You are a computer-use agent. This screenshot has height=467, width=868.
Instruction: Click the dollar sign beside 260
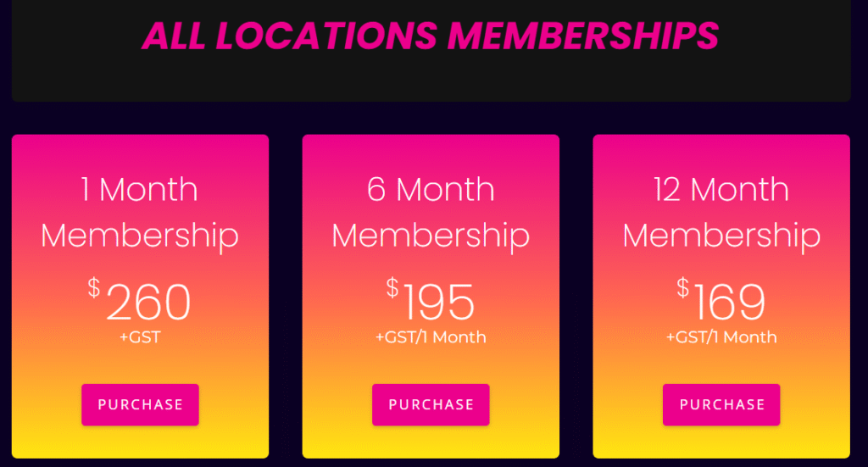tap(94, 287)
